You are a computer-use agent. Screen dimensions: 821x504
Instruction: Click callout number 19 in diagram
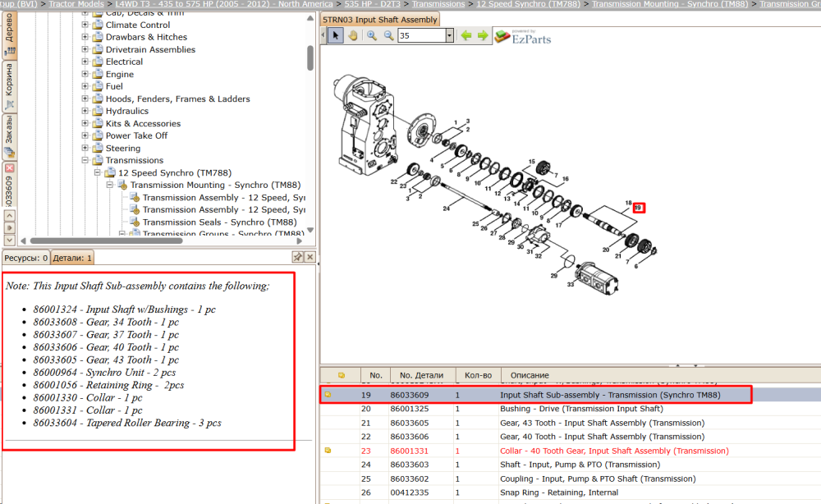point(638,208)
